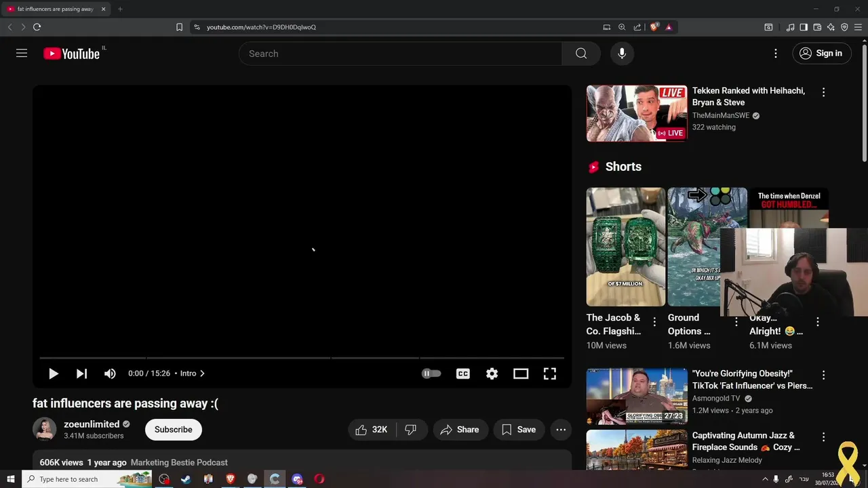Open options for Jacob & Co. Short

pos(654,322)
